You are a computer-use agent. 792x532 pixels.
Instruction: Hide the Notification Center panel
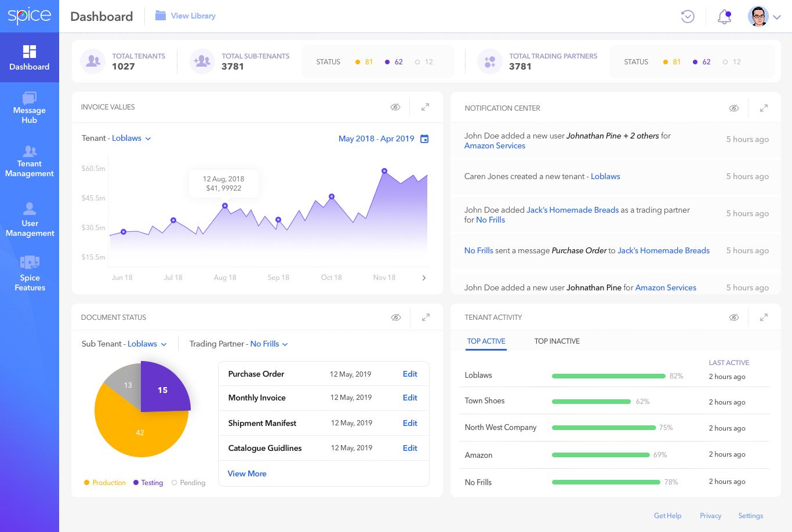(734, 108)
